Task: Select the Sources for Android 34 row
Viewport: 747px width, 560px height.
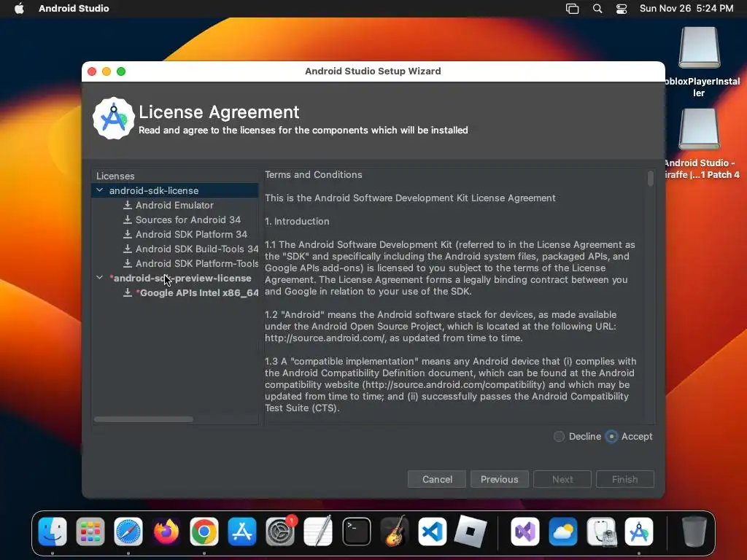Action: [x=175, y=219]
